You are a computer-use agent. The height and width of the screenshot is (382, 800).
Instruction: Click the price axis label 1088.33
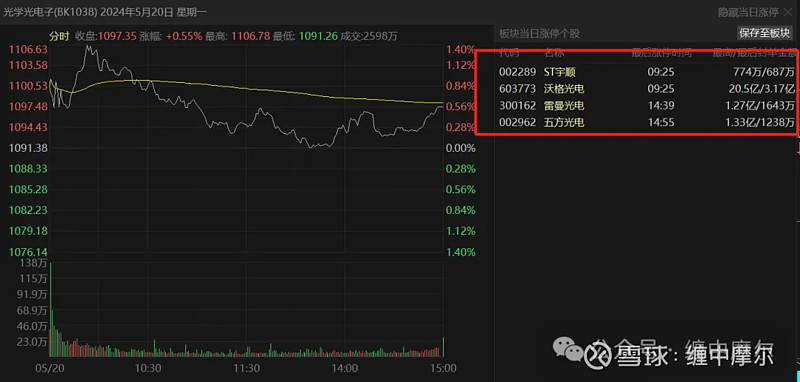[27, 168]
